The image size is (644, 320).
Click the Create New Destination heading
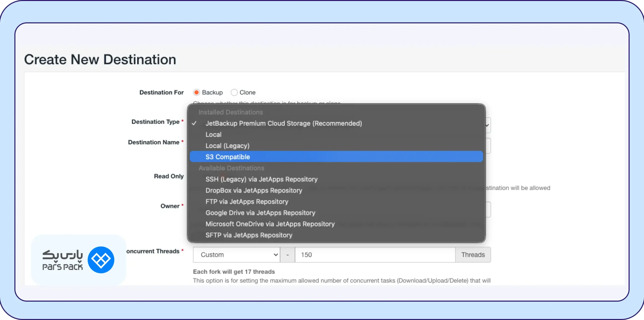[x=100, y=59]
